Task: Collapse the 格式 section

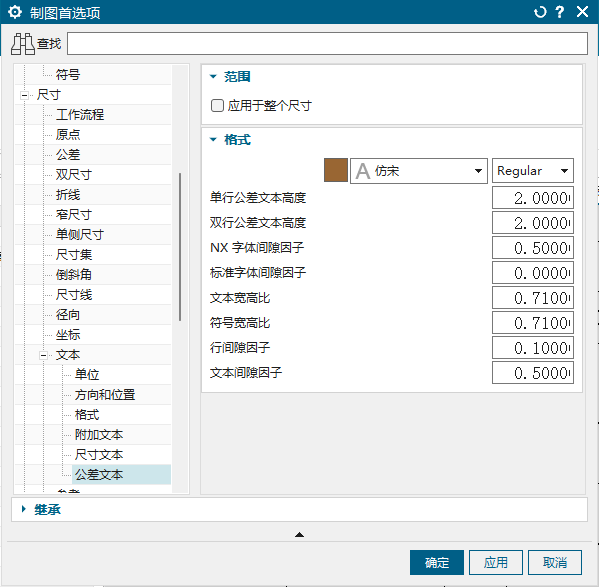Action: point(213,139)
